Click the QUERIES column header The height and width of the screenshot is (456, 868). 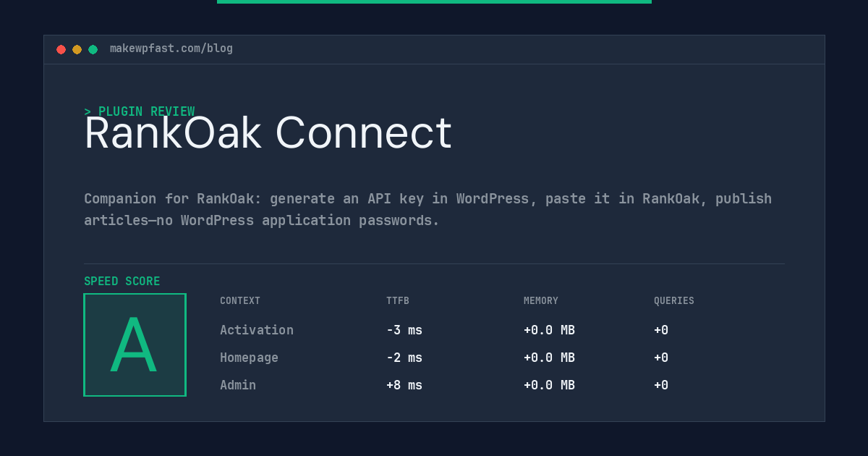click(x=674, y=300)
